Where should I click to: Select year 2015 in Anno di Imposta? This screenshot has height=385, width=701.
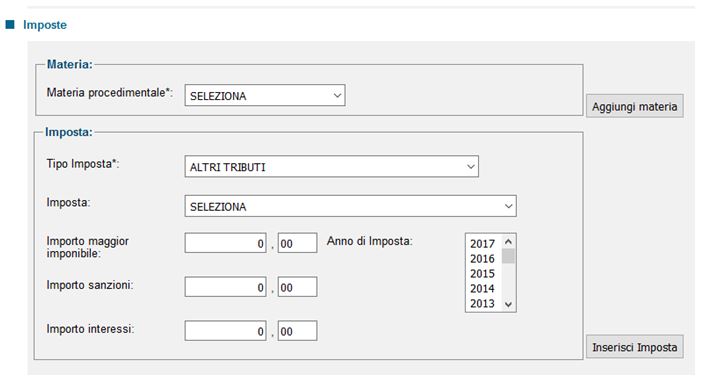tap(482, 274)
